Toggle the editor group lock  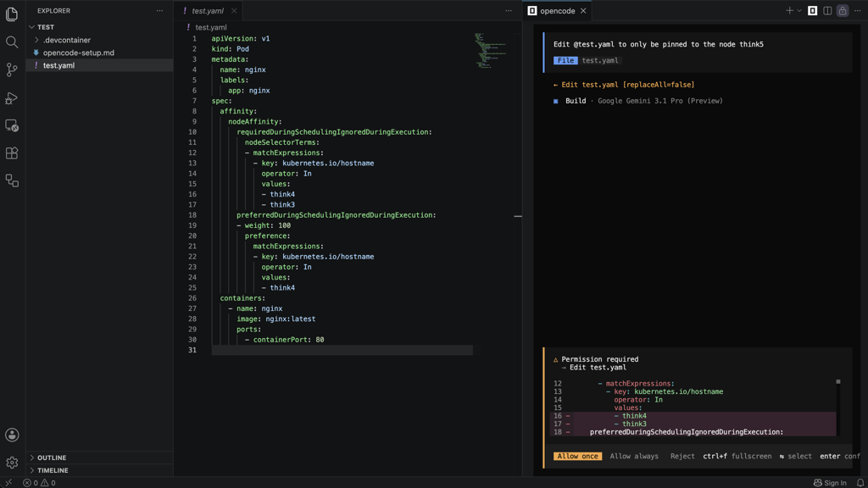(x=842, y=10)
